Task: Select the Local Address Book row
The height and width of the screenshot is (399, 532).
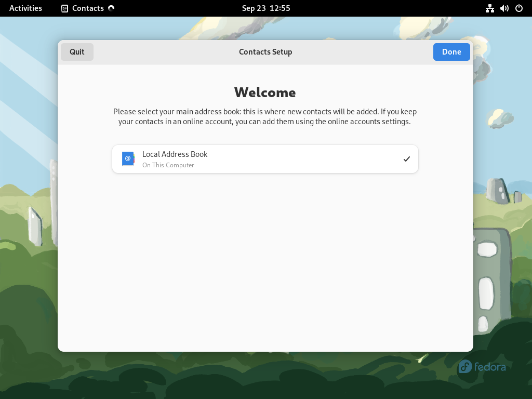Action: click(x=265, y=159)
